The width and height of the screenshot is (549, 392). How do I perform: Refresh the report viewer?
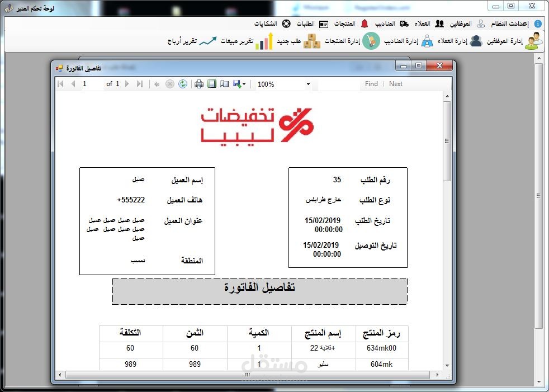183,84
